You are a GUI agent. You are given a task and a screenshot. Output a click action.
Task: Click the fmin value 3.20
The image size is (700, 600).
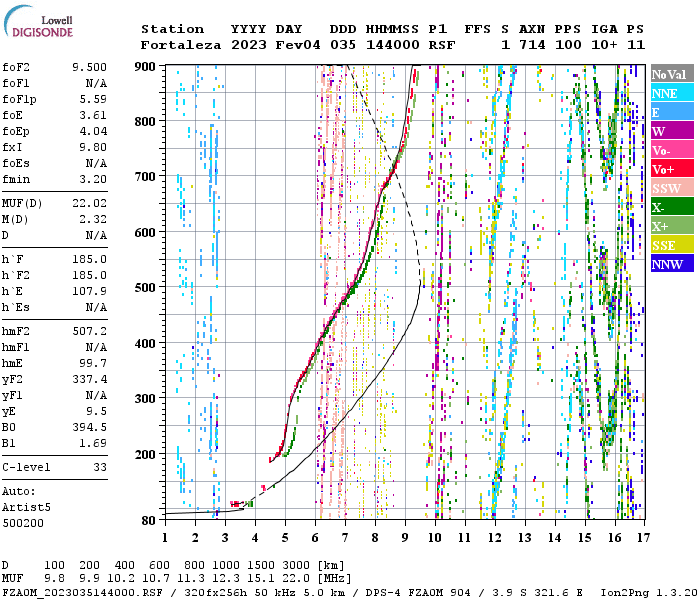click(x=93, y=179)
